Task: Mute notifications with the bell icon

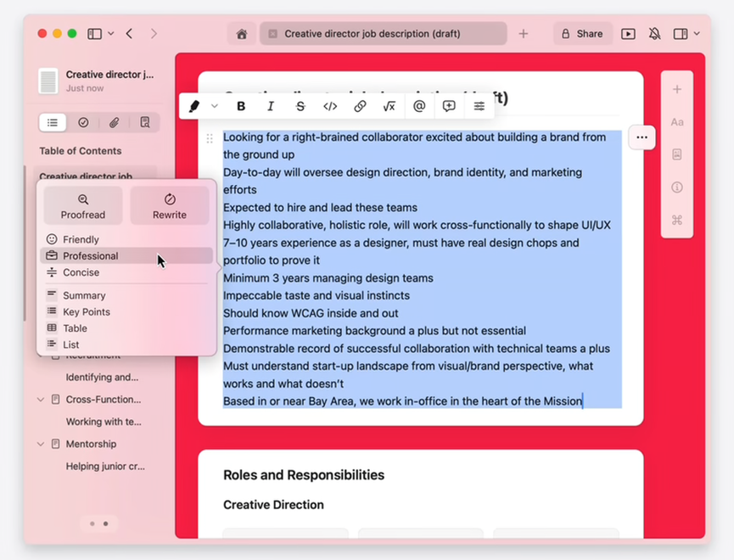Action: (x=654, y=34)
